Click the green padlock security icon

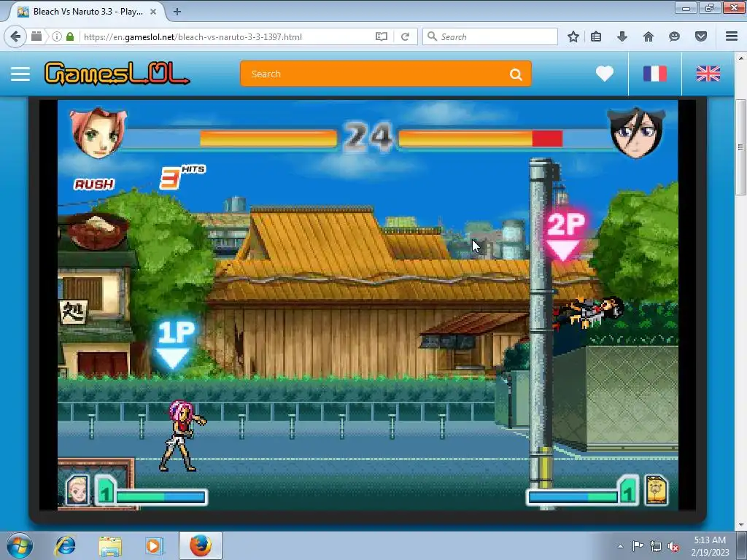point(70,36)
